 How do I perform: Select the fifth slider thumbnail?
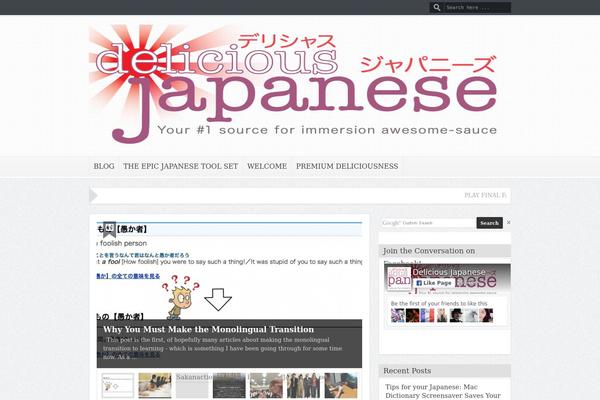click(266, 386)
